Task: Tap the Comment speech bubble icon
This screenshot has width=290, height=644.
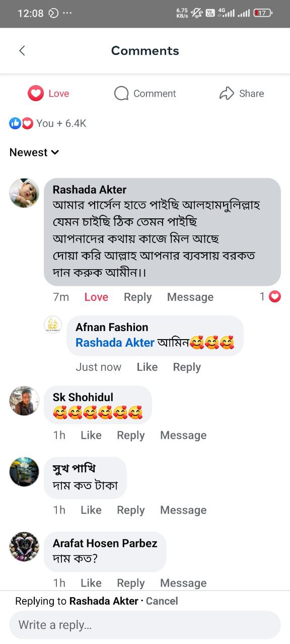Action: click(121, 94)
